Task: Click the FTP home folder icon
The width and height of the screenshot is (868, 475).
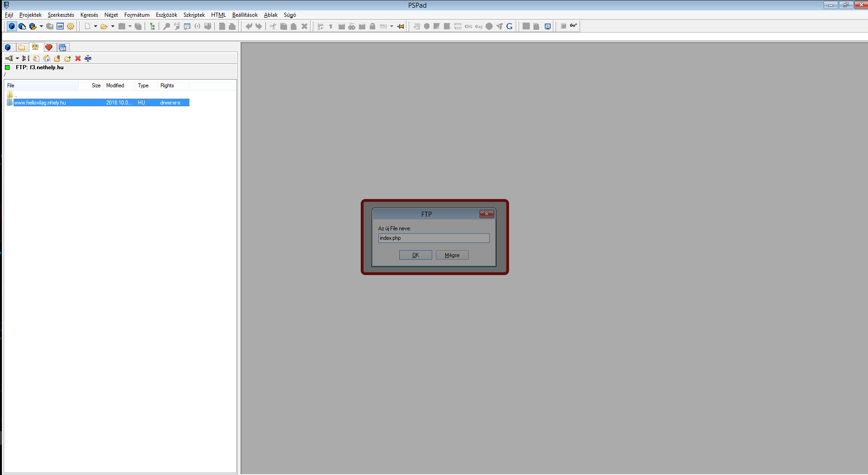Action: 47,58
